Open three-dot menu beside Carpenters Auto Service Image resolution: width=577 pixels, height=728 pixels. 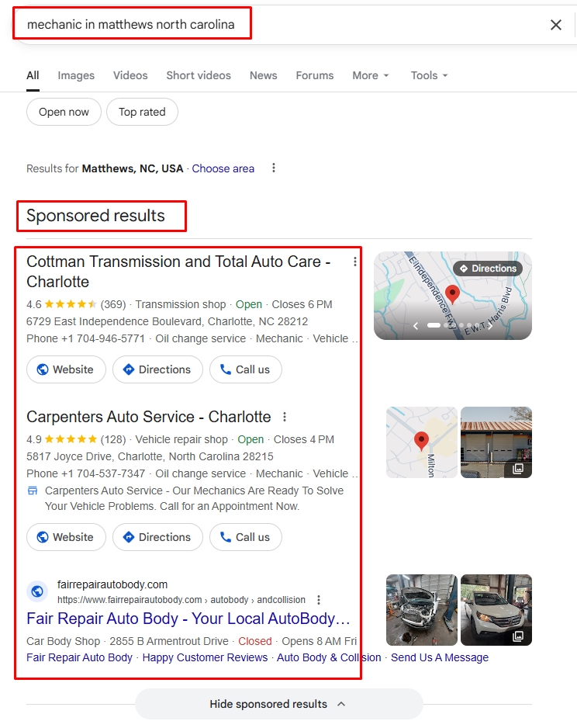[x=285, y=417]
